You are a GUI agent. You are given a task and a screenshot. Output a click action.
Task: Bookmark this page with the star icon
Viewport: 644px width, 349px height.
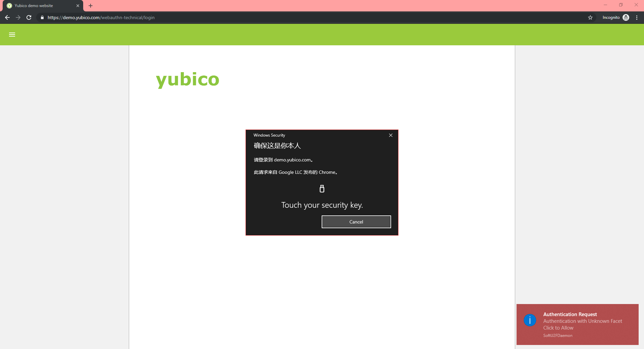tap(590, 17)
